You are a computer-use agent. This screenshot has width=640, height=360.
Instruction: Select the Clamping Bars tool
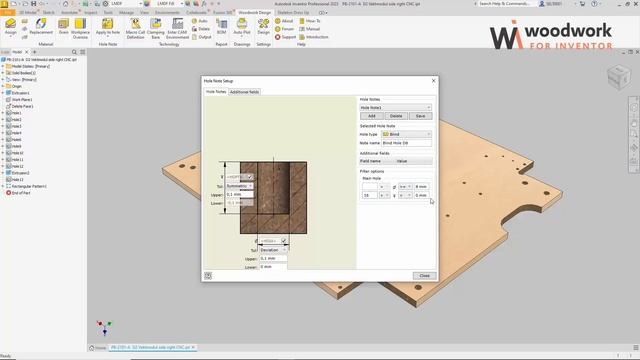(x=156, y=29)
